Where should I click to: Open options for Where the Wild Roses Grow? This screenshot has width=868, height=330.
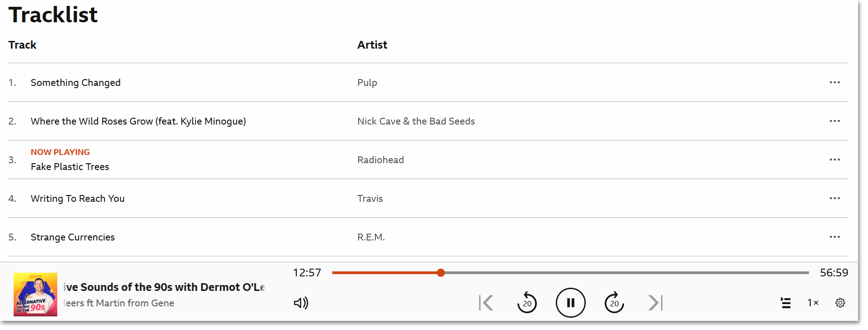tap(834, 121)
